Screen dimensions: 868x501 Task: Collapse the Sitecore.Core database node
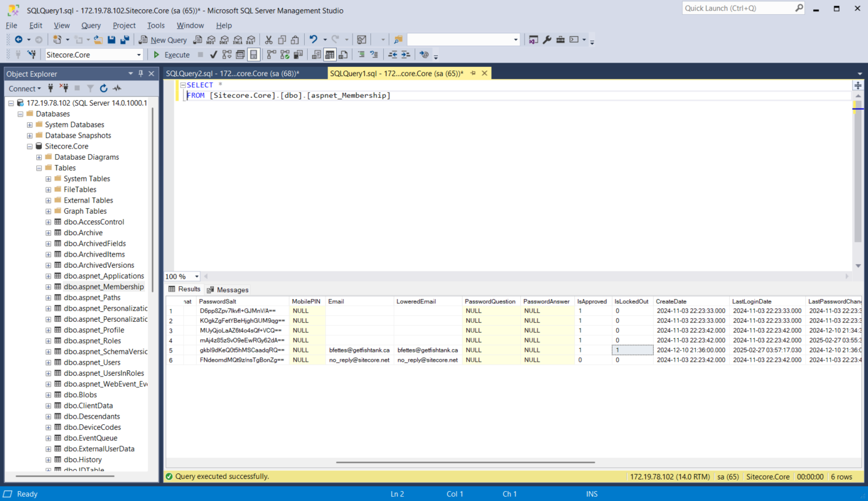[29, 146]
